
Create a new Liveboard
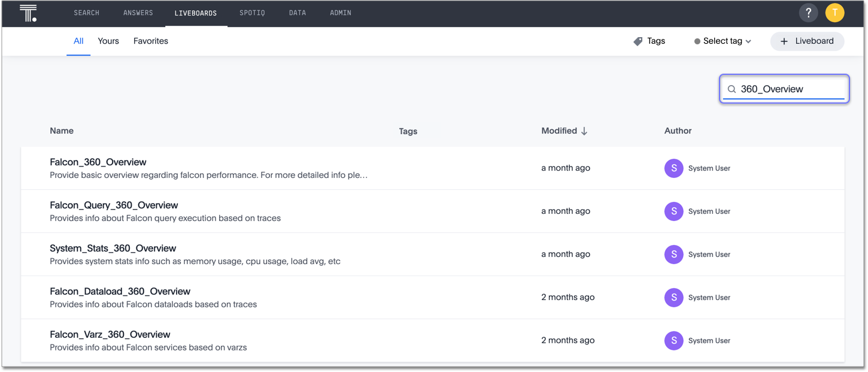pos(807,41)
